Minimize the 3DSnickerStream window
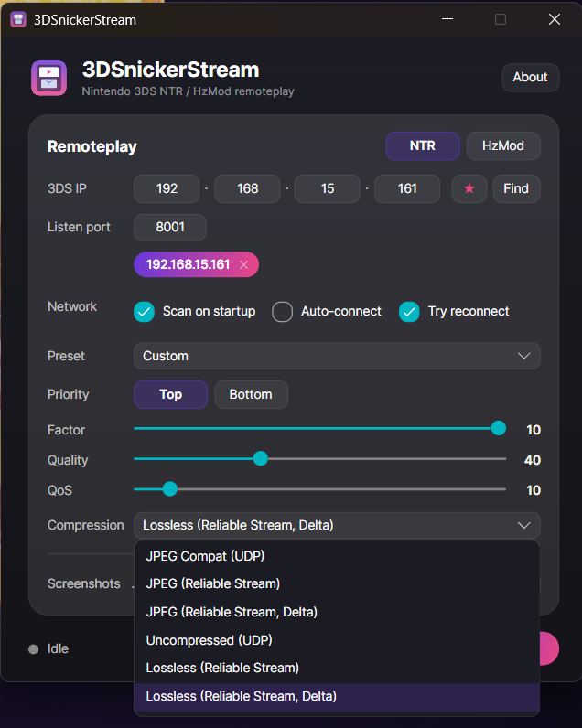The image size is (582, 728). tap(447, 19)
